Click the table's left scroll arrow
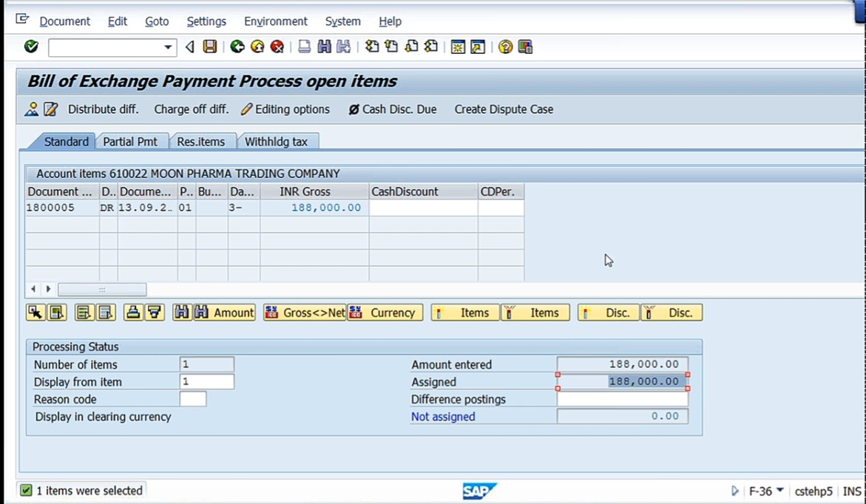866x504 pixels. click(x=33, y=289)
